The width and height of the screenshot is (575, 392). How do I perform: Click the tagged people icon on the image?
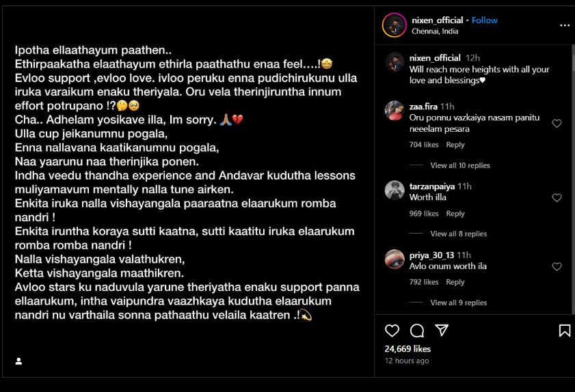click(x=18, y=361)
